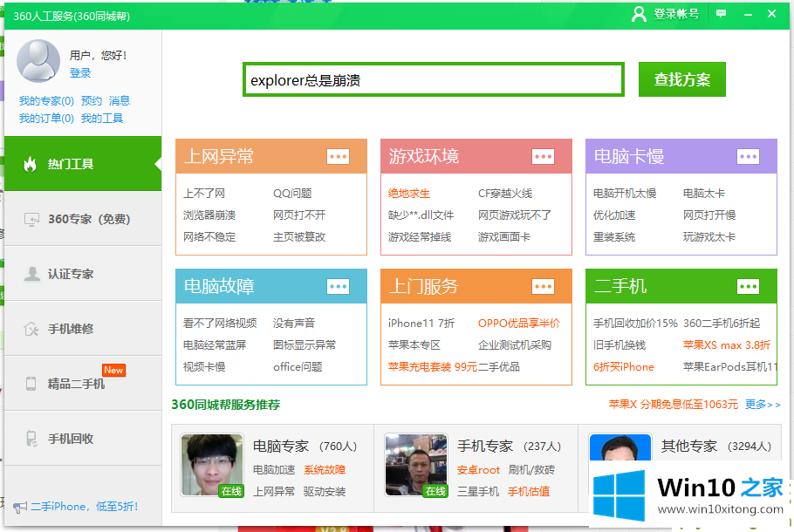Open the 更多>> link in service recommendations
Viewport: 794px width, 532px height.
click(x=763, y=405)
